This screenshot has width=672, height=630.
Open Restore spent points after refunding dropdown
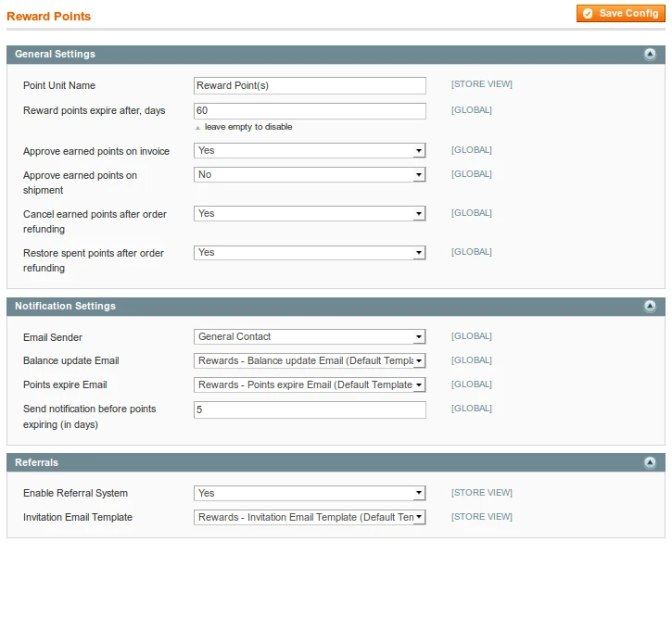[310, 252]
